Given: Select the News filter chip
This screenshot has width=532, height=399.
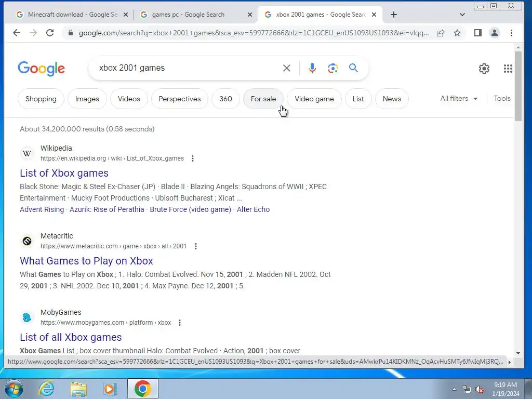Looking at the screenshot, I should click(392, 99).
